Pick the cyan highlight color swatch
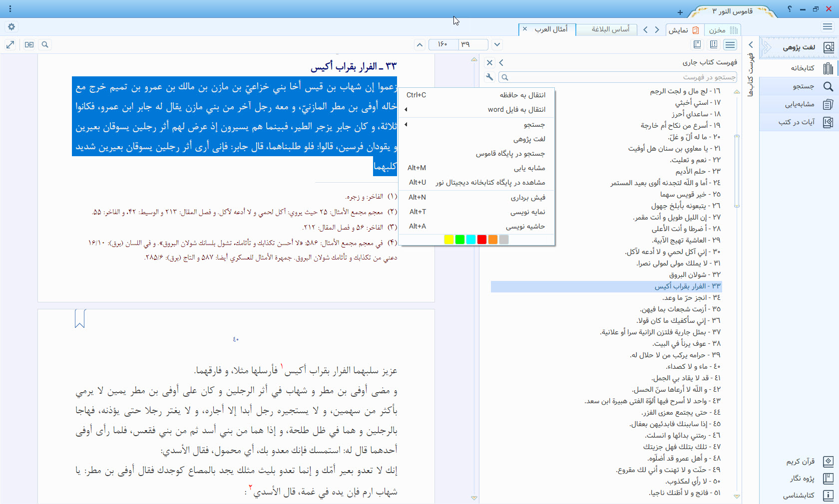Screen dimensions: 839x504 pos(471,240)
